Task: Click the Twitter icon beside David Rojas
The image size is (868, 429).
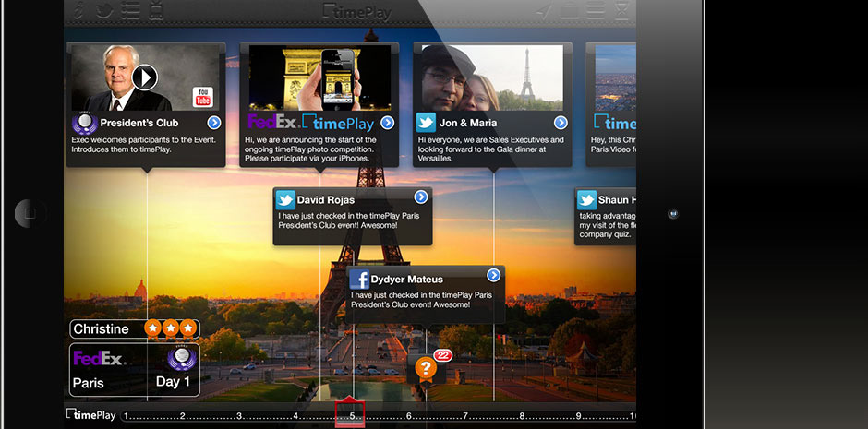Action: point(285,199)
